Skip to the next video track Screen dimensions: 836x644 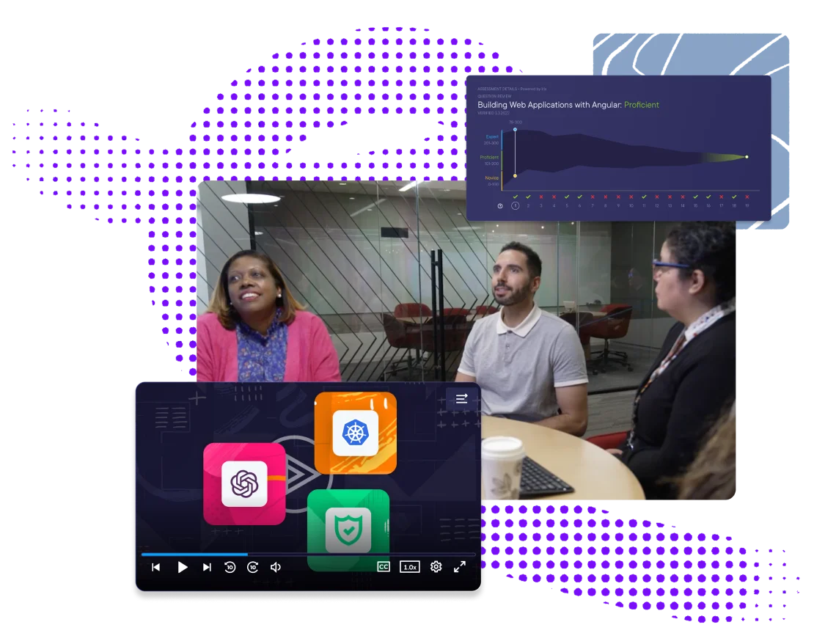point(207,567)
